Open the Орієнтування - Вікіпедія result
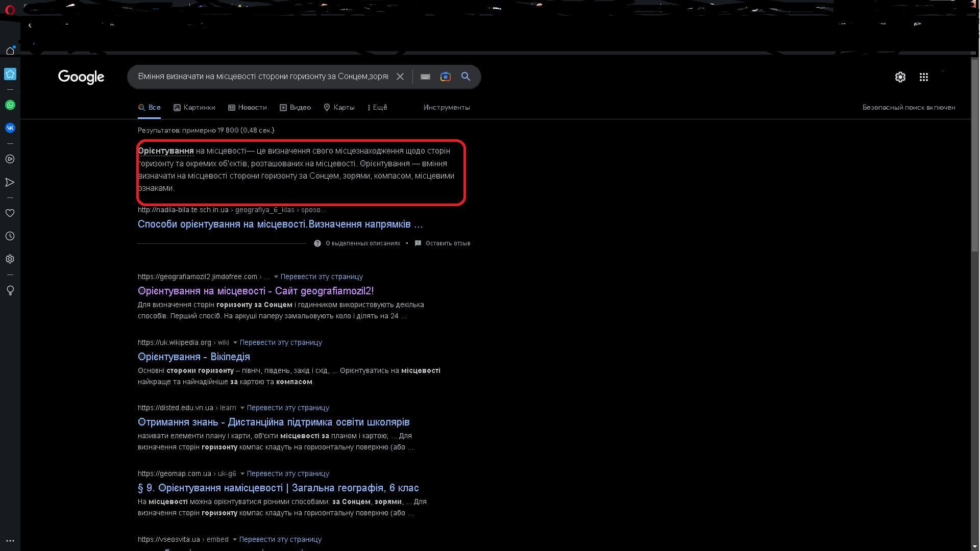Screen dimensions: 980x551 [194, 357]
